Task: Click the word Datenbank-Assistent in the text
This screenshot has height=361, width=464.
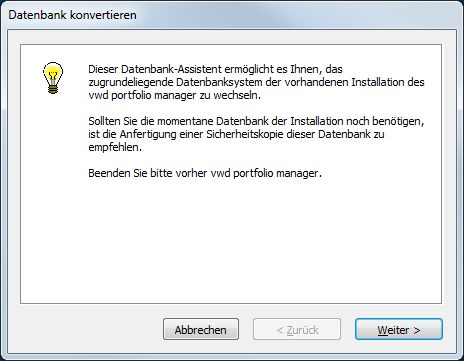Action: point(171,69)
